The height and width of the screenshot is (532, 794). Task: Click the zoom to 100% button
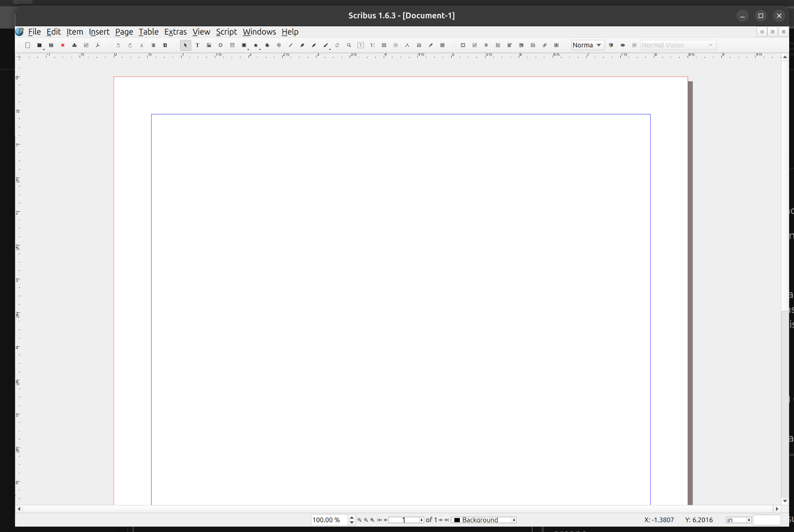[x=366, y=520]
